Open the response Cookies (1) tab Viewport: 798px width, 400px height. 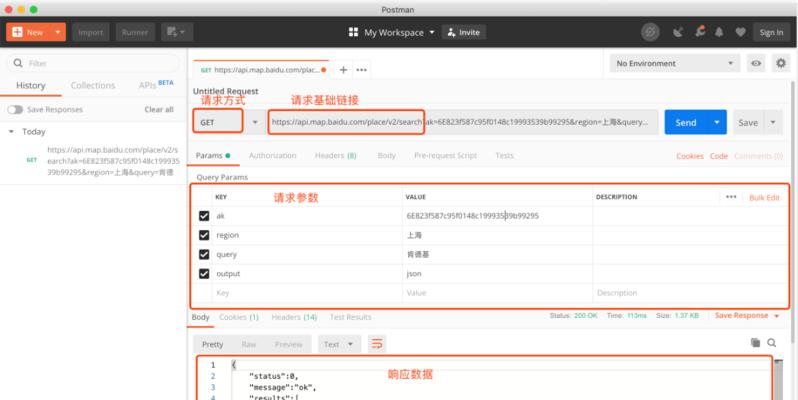(239, 317)
